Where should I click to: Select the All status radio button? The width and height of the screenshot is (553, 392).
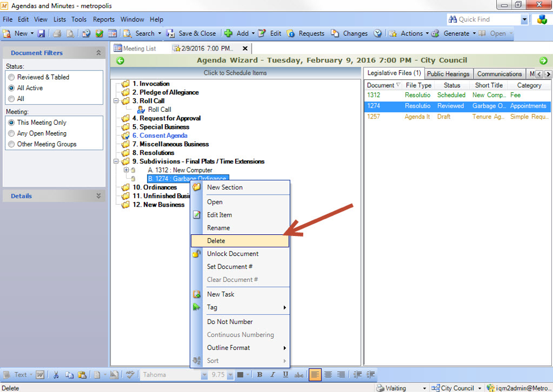11,99
